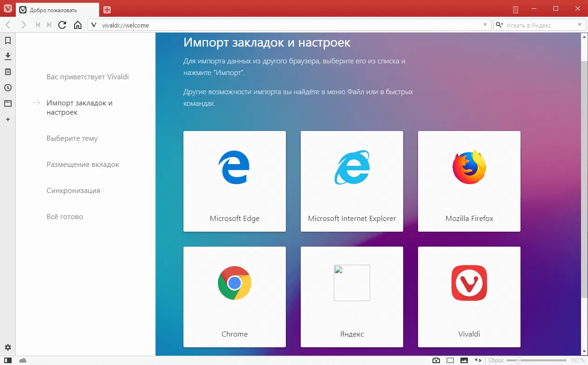Viewport: 588px width, 365px height.
Task: Open the Window panel
Action: pos(8,103)
